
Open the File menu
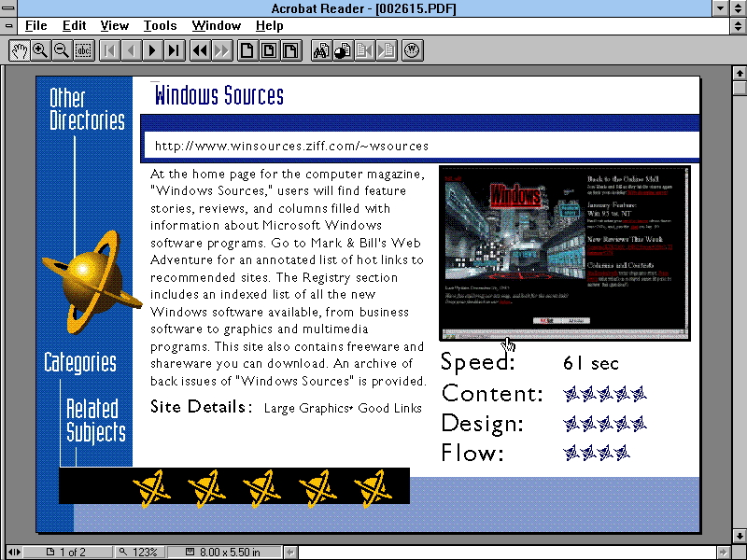(36, 26)
